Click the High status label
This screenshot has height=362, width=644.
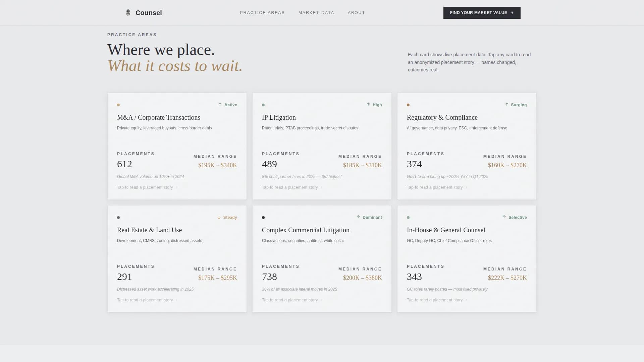tap(377, 105)
